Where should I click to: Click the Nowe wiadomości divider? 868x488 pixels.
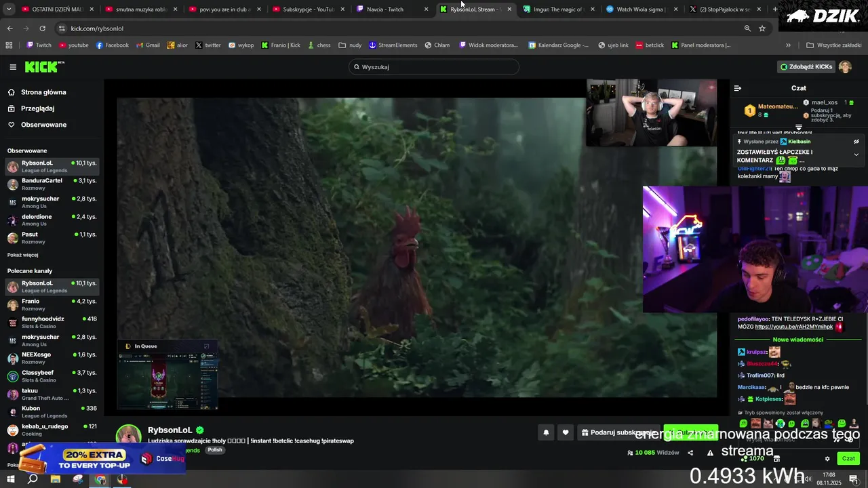798,340
